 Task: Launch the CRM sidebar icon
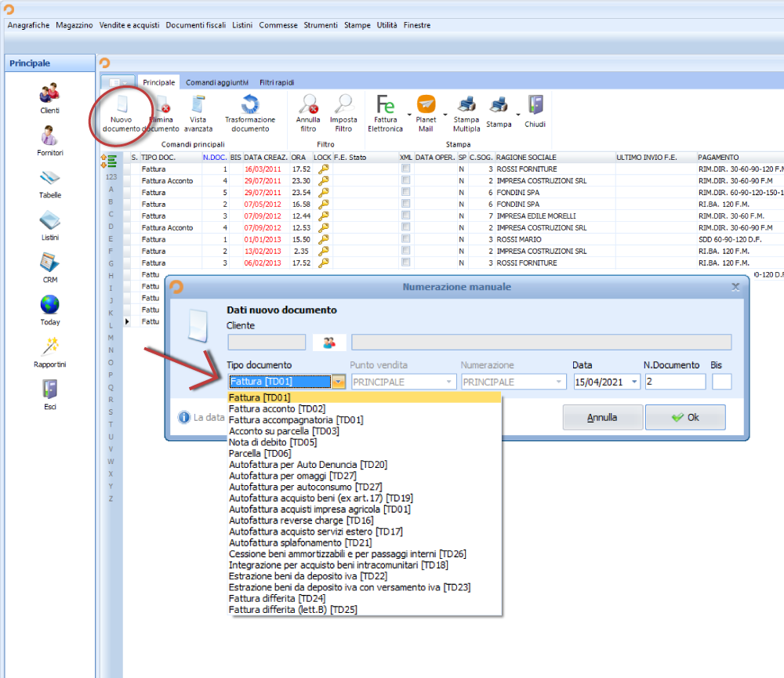(x=49, y=268)
